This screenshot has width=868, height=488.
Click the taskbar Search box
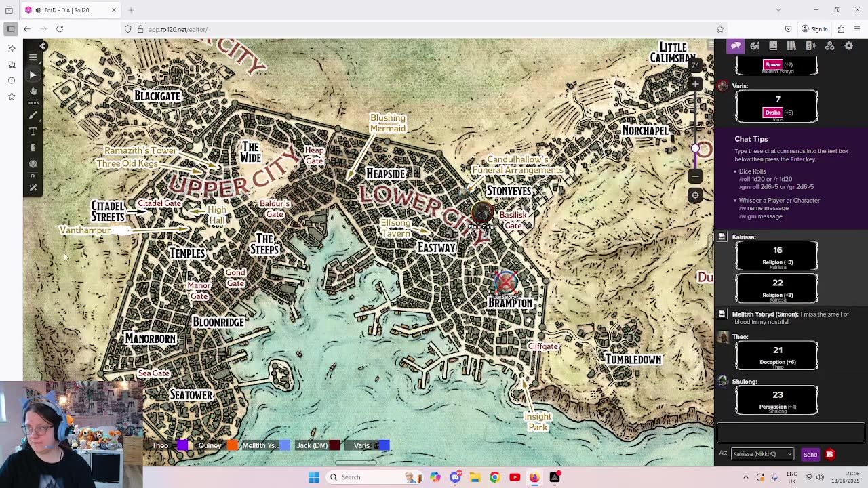click(x=373, y=477)
